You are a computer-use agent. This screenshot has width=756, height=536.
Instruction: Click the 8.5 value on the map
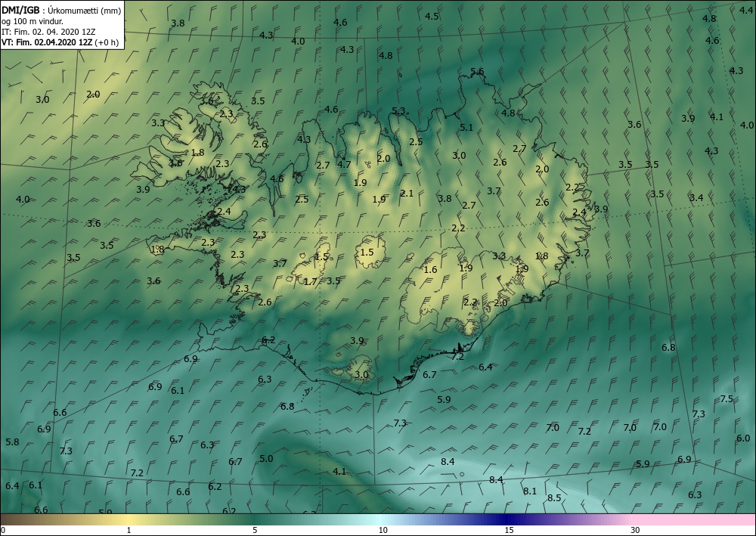[x=554, y=498]
